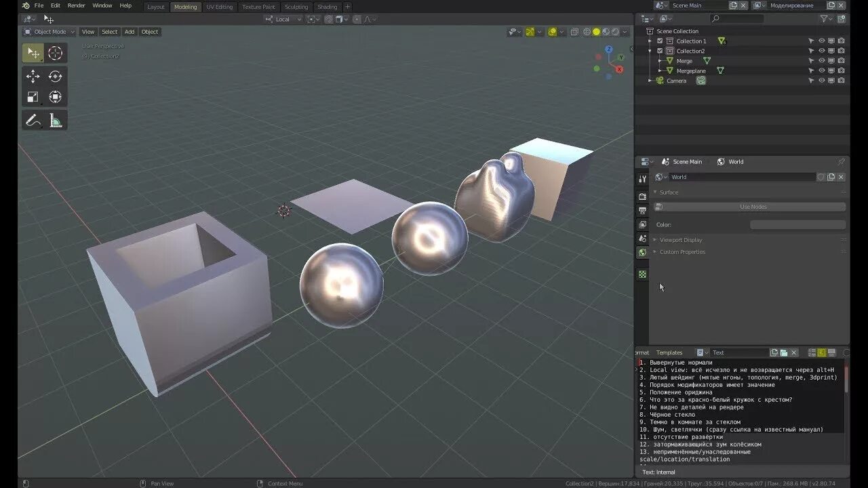This screenshot has height=488, width=868.
Task: Click the new world datablock icon
Action: point(831,177)
